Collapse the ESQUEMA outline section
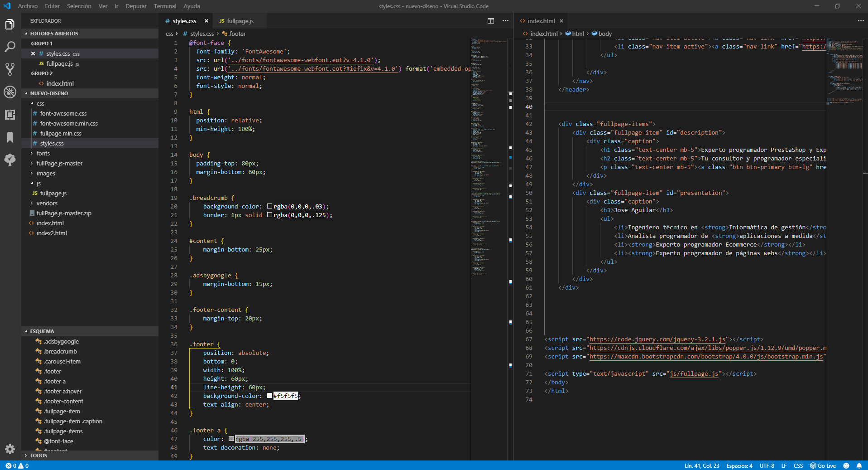The image size is (868, 470). click(42, 331)
